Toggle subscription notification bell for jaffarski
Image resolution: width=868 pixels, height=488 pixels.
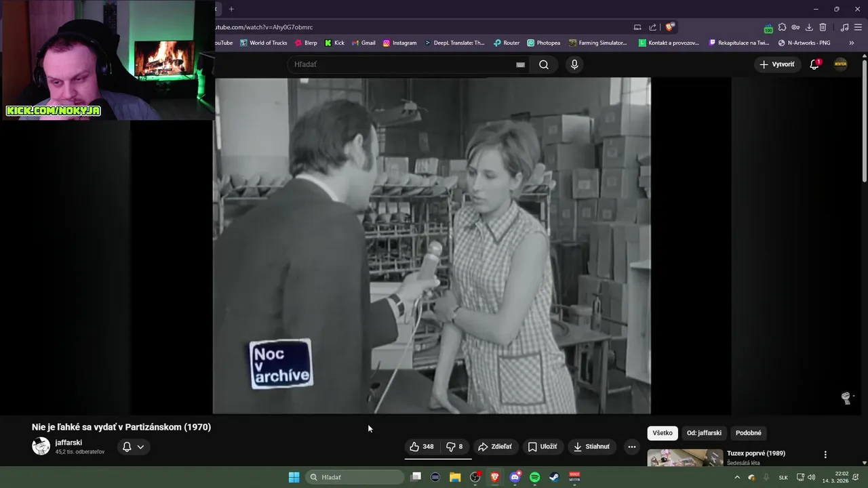pyautogui.click(x=133, y=447)
